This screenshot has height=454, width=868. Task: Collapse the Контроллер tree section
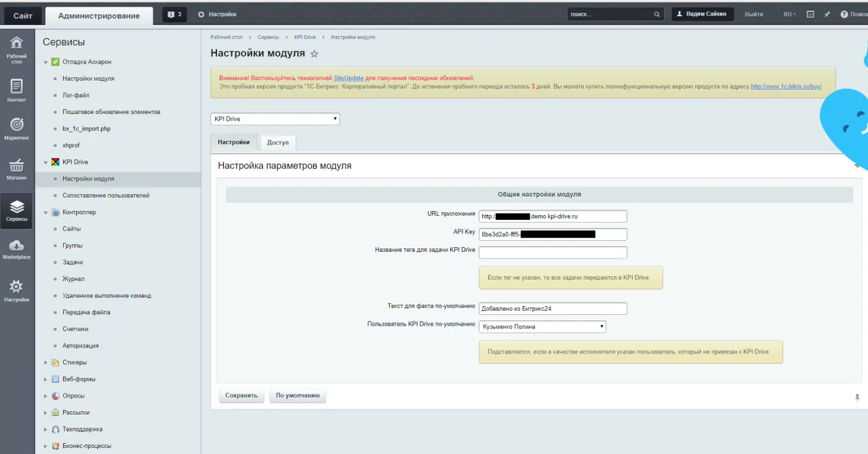click(x=46, y=212)
